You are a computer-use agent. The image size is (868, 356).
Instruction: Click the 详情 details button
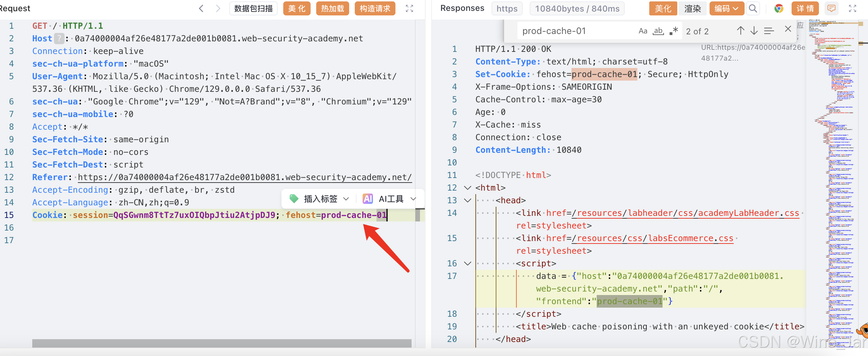(x=805, y=8)
